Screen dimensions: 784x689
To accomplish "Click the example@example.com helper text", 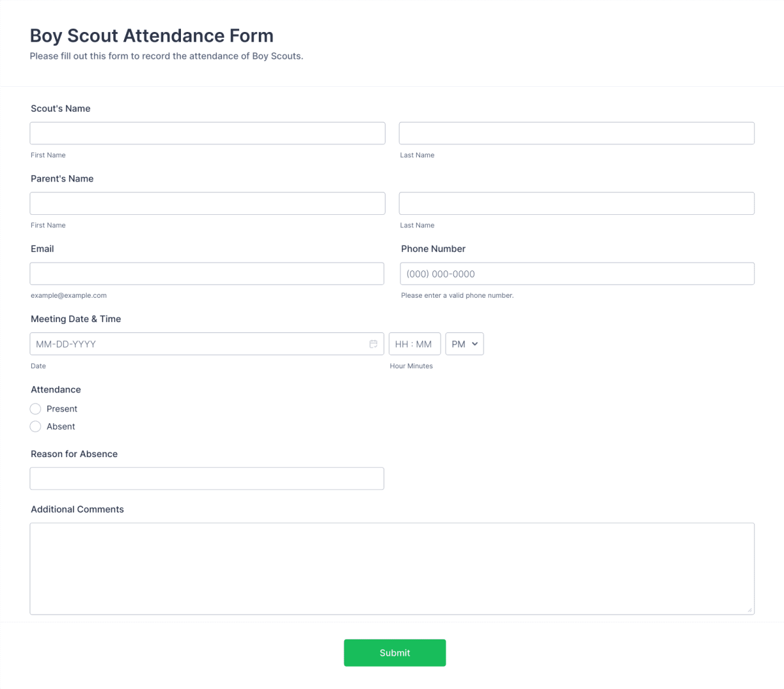I will coord(69,295).
